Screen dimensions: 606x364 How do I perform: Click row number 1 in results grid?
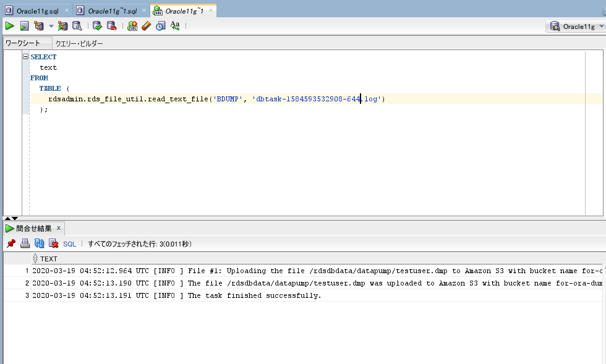27,271
